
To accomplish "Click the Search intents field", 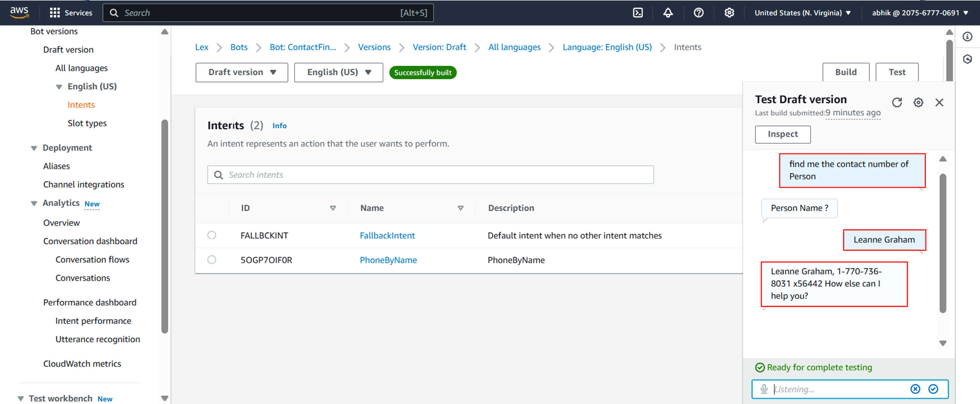I will [x=430, y=175].
